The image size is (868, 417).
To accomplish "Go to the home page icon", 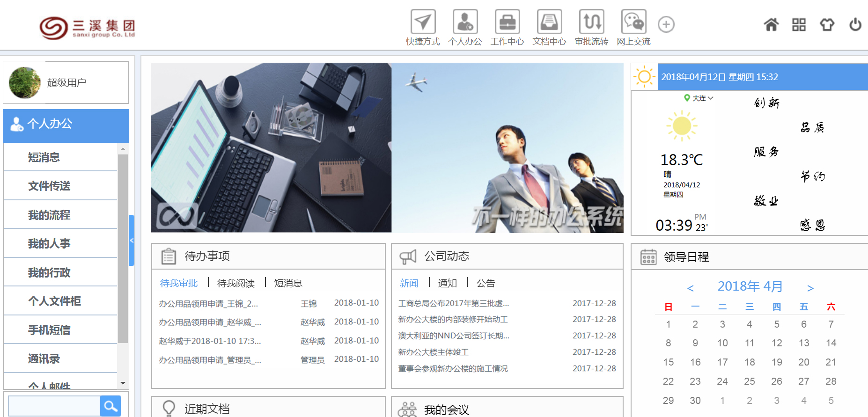I will tap(771, 24).
